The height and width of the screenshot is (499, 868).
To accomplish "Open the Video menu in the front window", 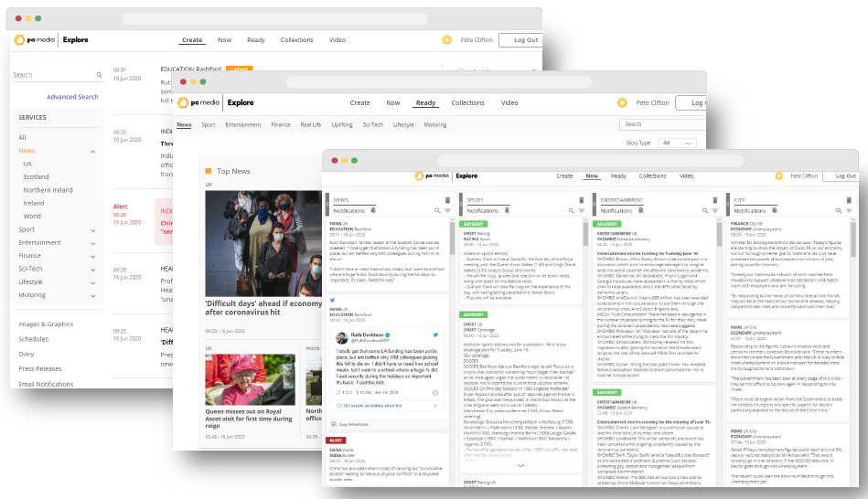I will click(686, 175).
